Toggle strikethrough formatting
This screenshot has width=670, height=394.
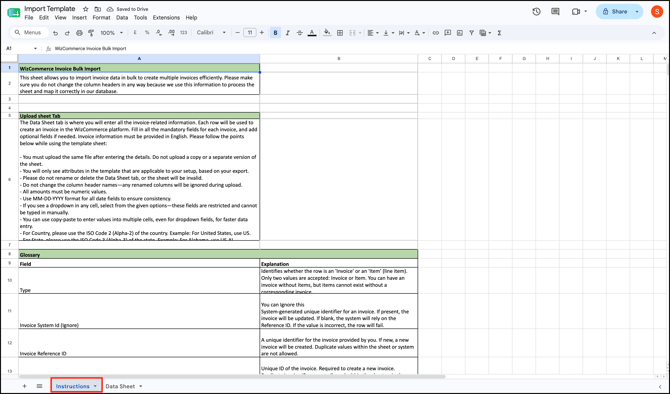(300, 33)
